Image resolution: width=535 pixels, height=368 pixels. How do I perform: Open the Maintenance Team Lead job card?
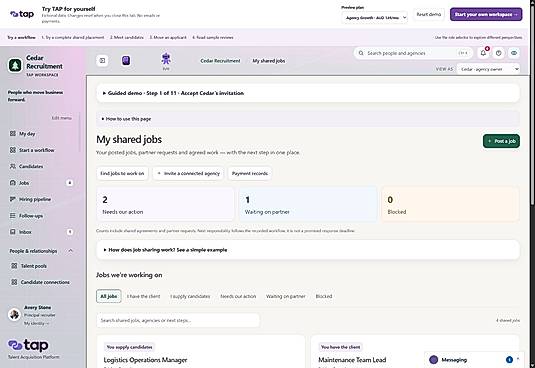415,352
